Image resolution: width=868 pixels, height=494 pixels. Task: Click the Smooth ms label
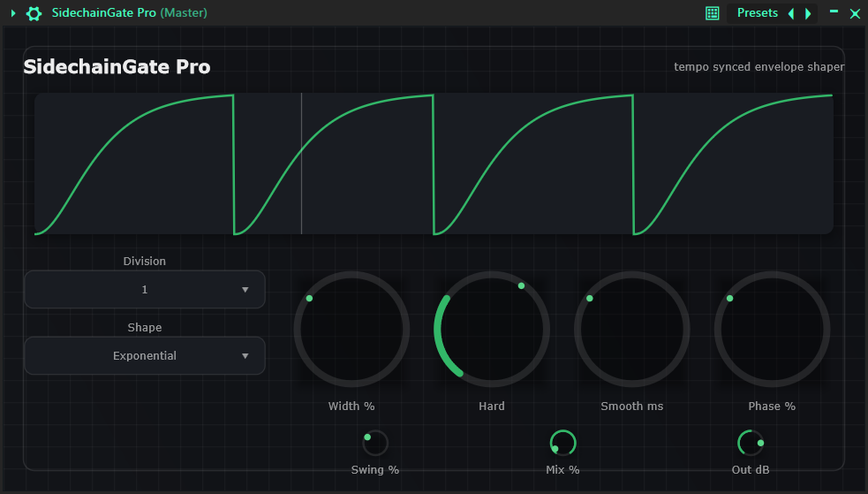tap(631, 406)
